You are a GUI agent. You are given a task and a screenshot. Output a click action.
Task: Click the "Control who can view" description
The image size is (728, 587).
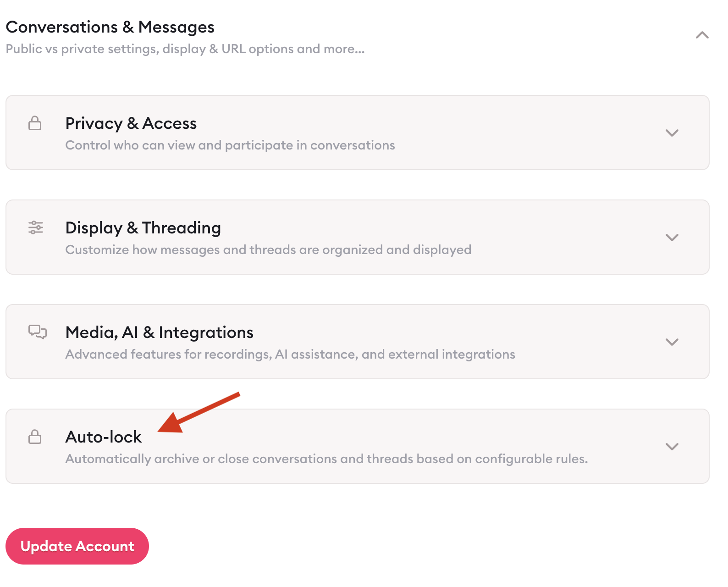(230, 145)
